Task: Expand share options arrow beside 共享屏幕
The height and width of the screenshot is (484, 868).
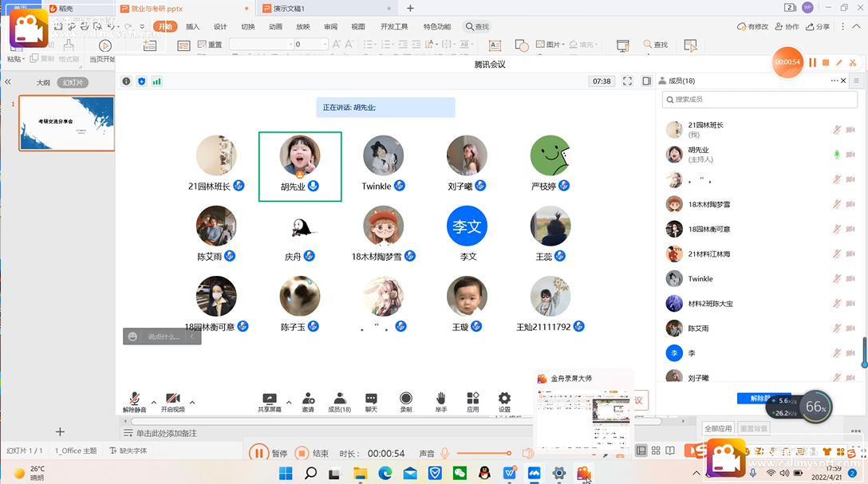Action: [x=289, y=403]
